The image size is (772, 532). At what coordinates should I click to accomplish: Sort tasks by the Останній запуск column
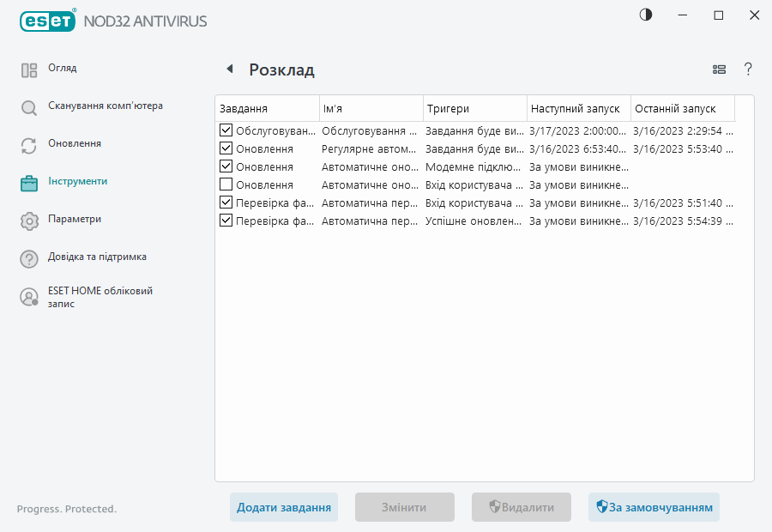tap(678, 108)
